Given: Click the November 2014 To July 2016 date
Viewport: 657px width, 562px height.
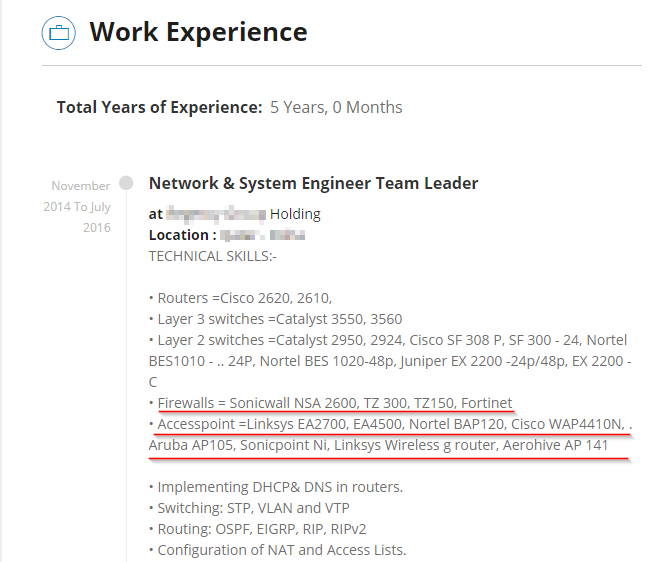Looking at the screenshot, I should pyautogui.click(x=78, y=207).
